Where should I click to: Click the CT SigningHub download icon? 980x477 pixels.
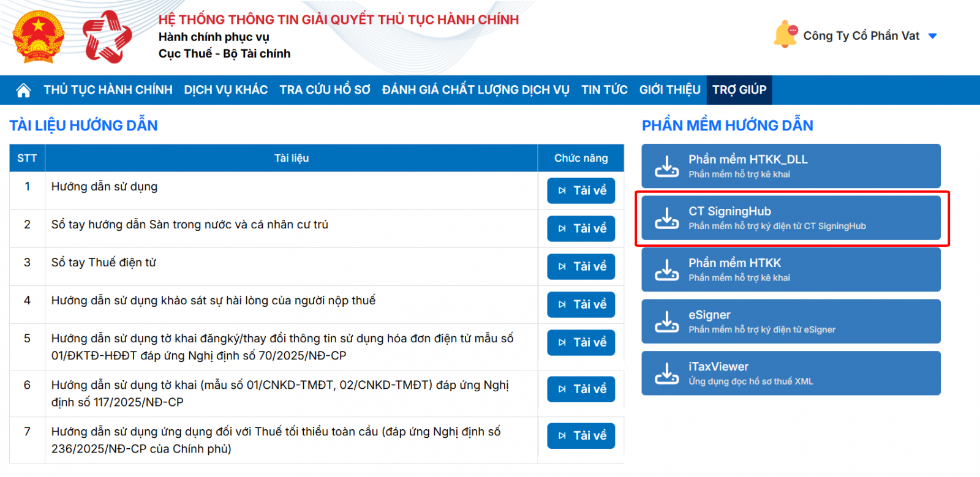point(666,218)
